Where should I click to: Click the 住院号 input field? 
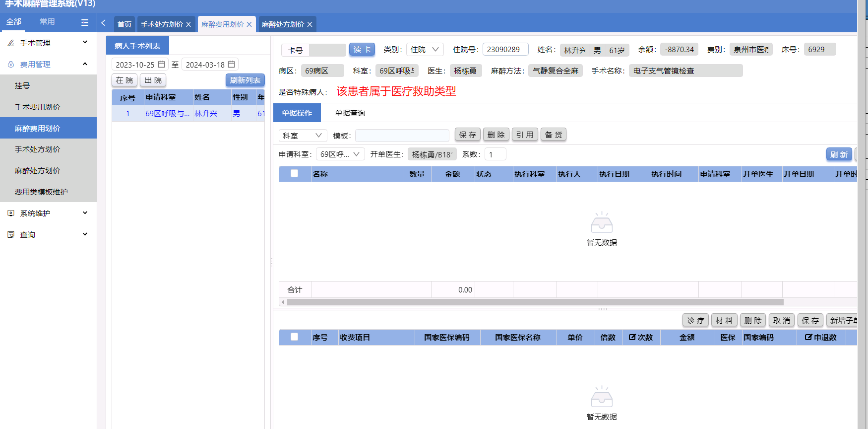tap(505, 50)
